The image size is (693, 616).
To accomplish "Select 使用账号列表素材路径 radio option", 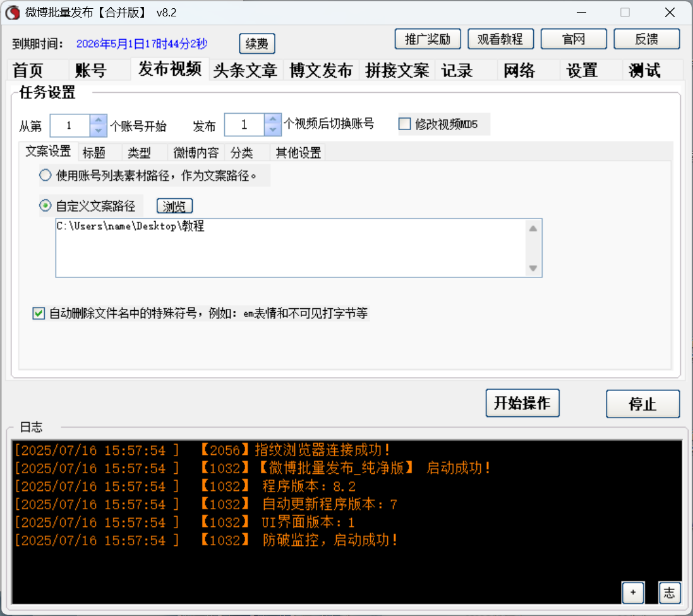I will point(45,176).
